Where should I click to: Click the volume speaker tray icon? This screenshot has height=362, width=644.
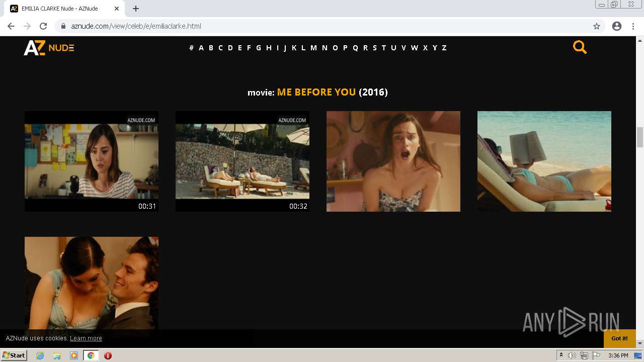572,355
